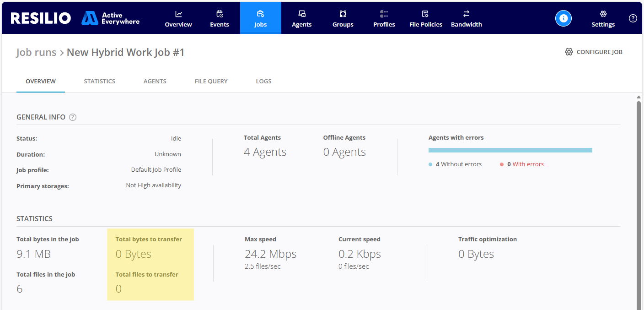Open the Groups page
Image resolution: width=644 pixels, height=310 pixels.
coord(343,18)
